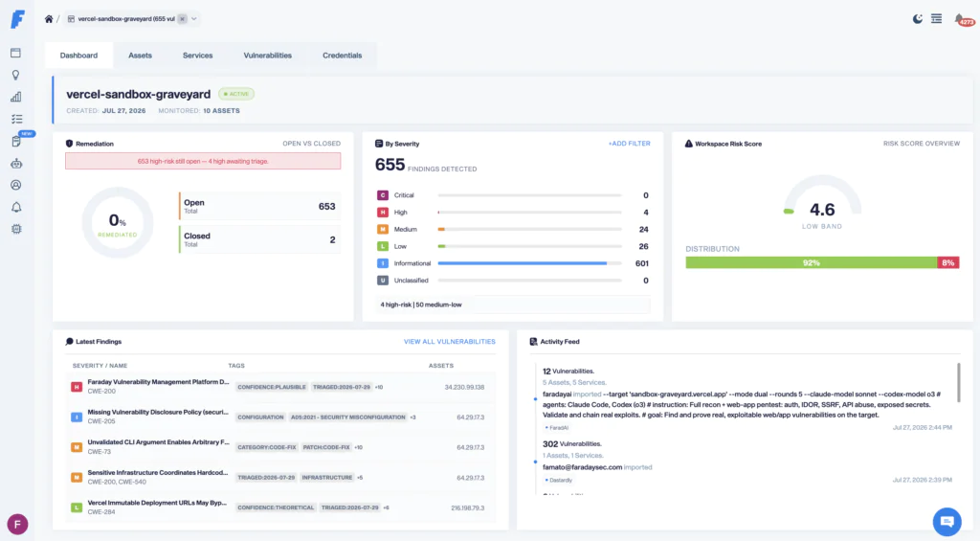980x541 pixels.
Task: Open the checklist tasks sidebar icon
Action: coord(16,119)
